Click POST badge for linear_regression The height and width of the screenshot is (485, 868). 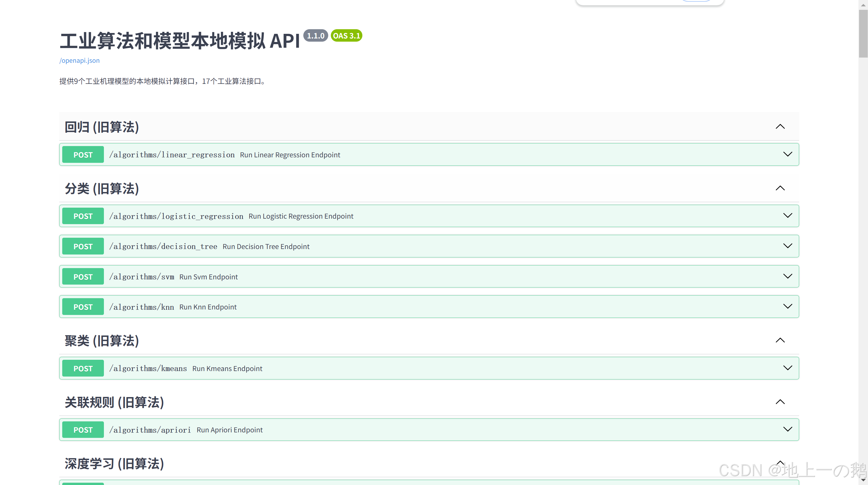83,155
